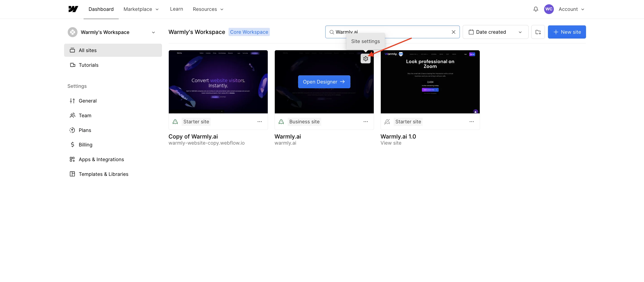
Task: Click published rocket icon on Copy of Warmly.ai
Action: pyautogui.click(x=175, y=122)
